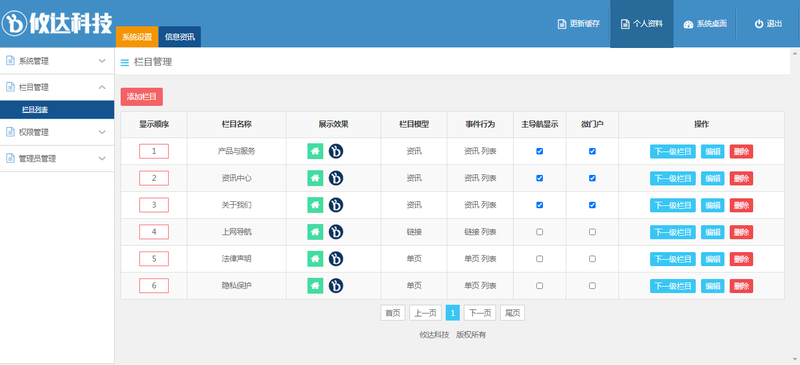Click round logo icon in 产品与服务 row
Viewport: 800px width, 365px height.
coord(336,151)
